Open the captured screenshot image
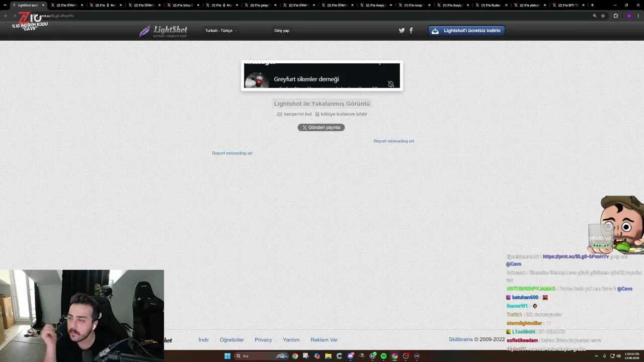Screen dimensions: 644x362 point(322,75)
